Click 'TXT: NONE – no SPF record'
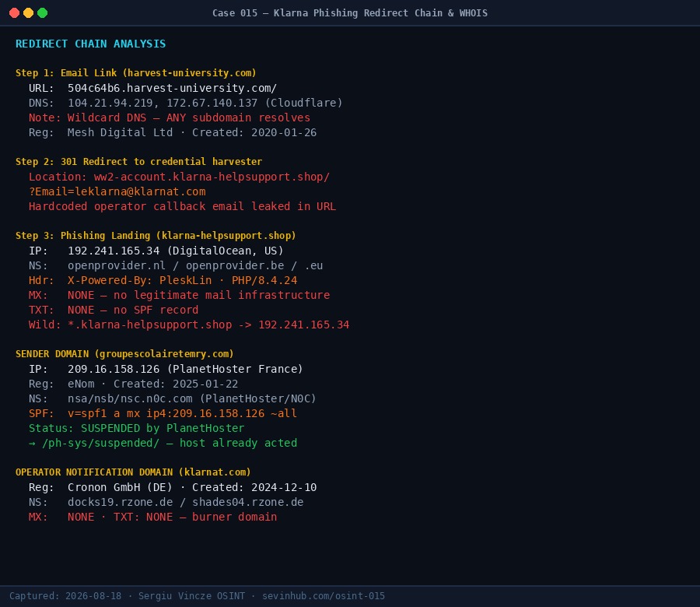Viewport: 700px width, 607px height. click(114, 310)
